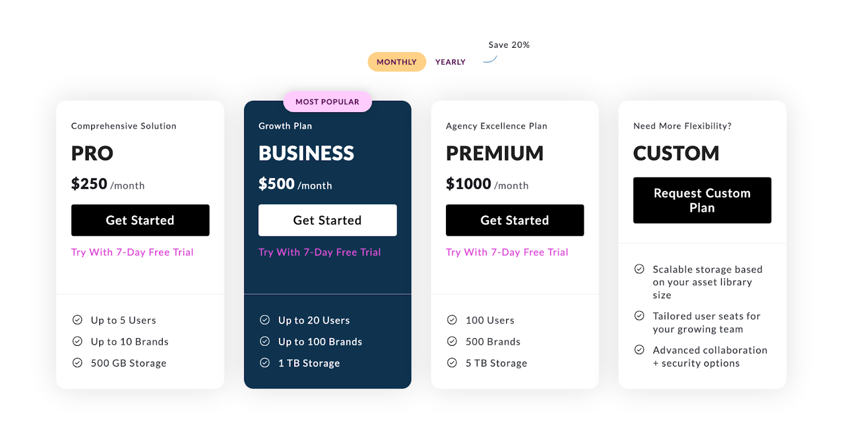
Task: Click the checkmark beside Up to 10 Brands
Action: click(78, 341)
